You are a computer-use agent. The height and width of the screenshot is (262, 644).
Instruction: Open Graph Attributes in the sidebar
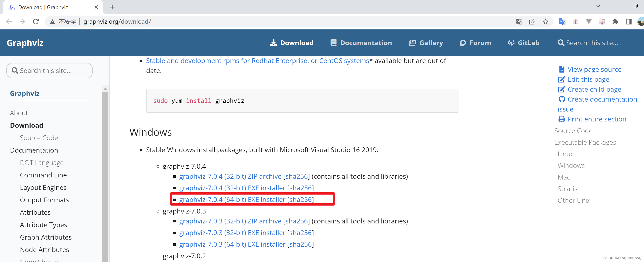pyautogui.click(x=46, y=237)
